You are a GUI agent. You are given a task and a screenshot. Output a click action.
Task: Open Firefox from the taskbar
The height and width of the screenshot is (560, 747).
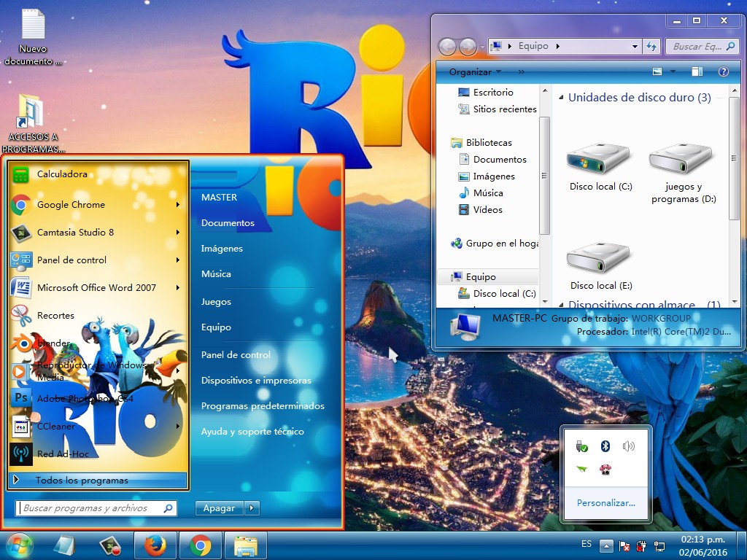click(x=155, y=545)
